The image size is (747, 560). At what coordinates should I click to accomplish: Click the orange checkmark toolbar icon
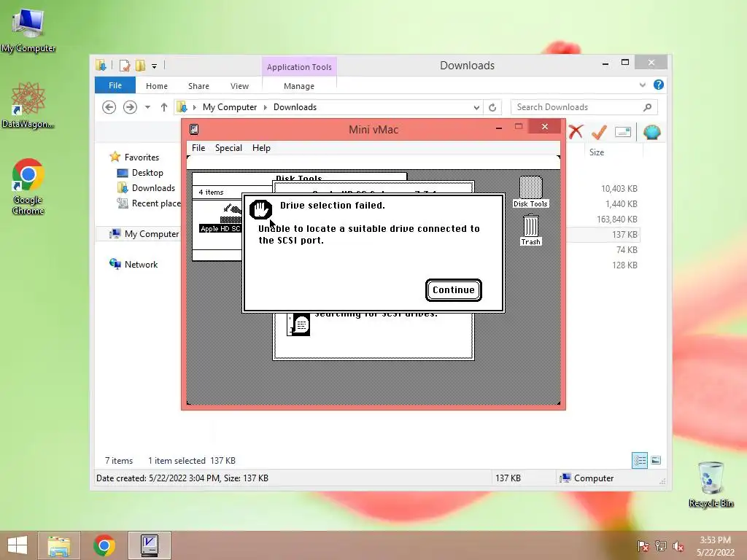coord(599,132)
